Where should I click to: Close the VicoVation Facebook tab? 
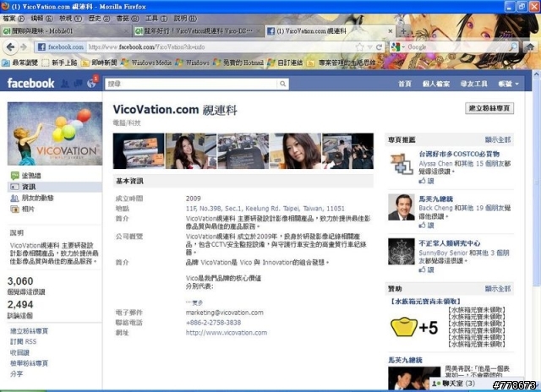click(x=391, y=31)
